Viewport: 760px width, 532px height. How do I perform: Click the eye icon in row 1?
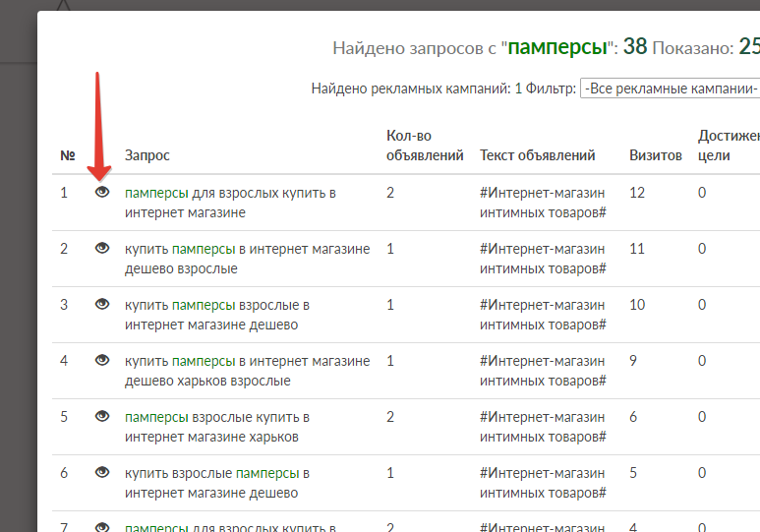tap(102, 192)
